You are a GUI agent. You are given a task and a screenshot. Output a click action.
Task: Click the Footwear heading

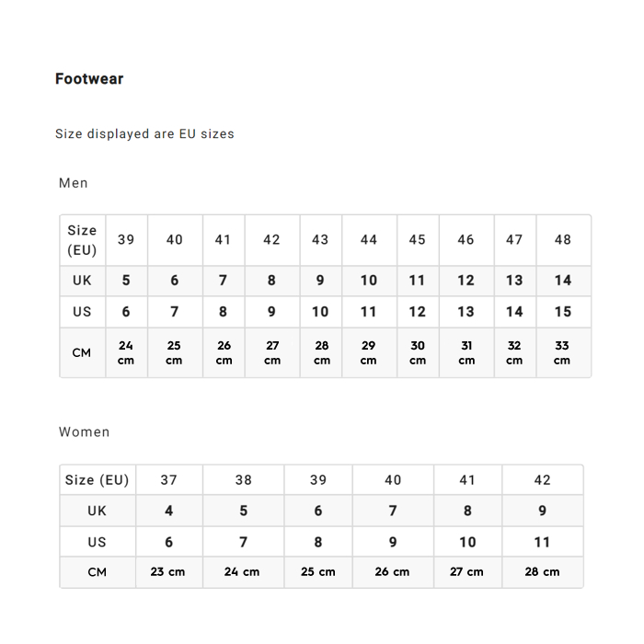pyautogui.click(x=89, y=79)
